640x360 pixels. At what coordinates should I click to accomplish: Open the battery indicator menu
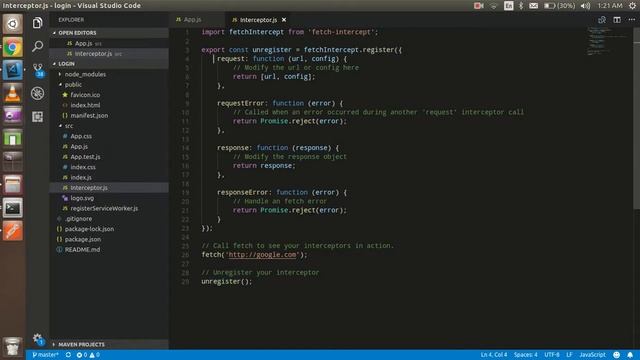pos(559,6)
